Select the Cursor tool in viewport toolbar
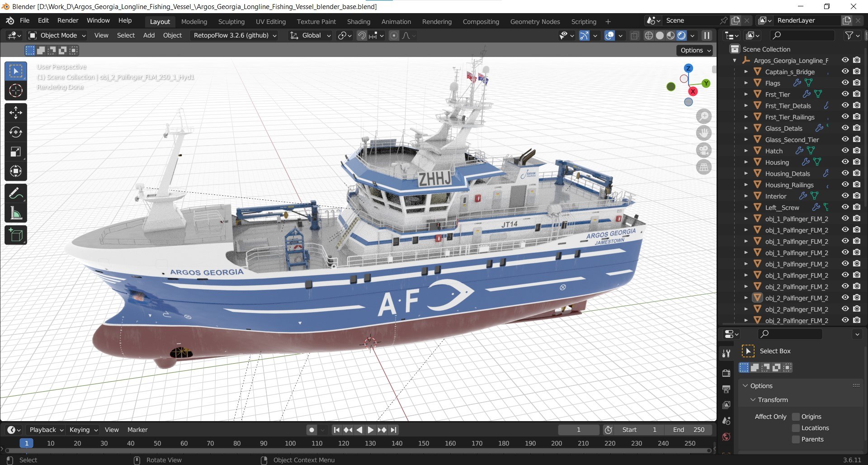The image size is (868, 465). (x=16, y=91)
